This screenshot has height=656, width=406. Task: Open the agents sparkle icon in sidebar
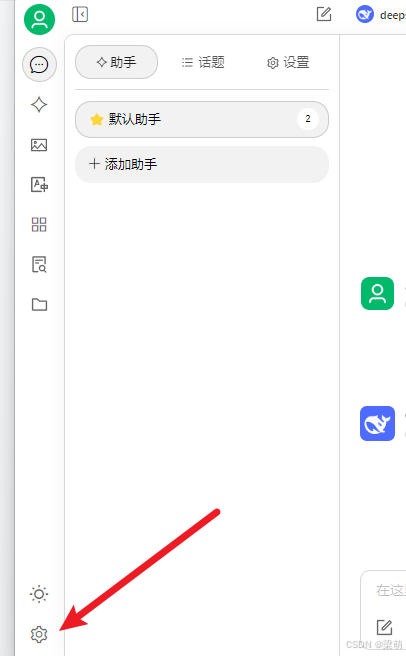[x=39, y=105]
